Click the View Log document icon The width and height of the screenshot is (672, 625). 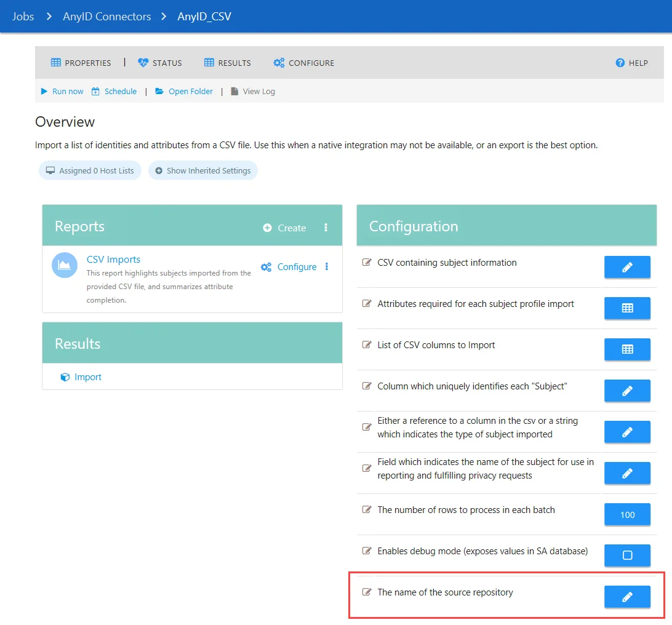pos(234,91)
